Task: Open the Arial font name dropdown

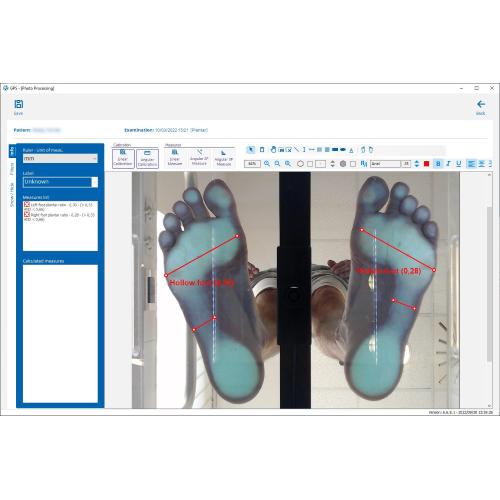Action: point(386,164)
